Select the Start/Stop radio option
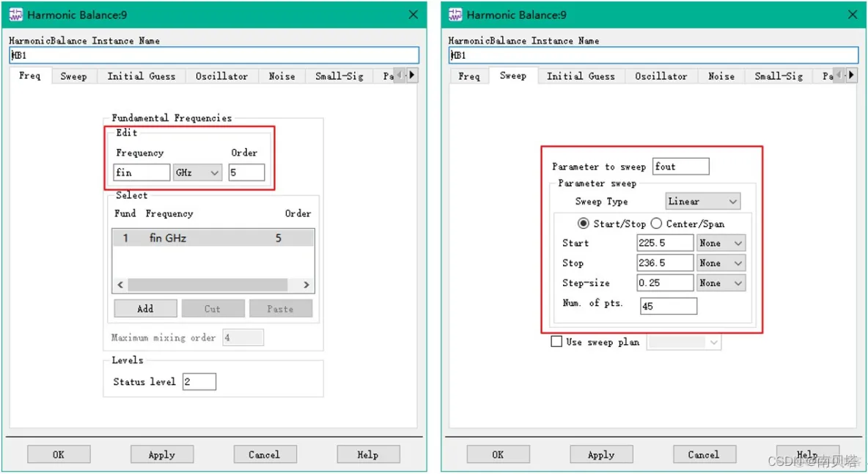 click(x=583, y=224)
